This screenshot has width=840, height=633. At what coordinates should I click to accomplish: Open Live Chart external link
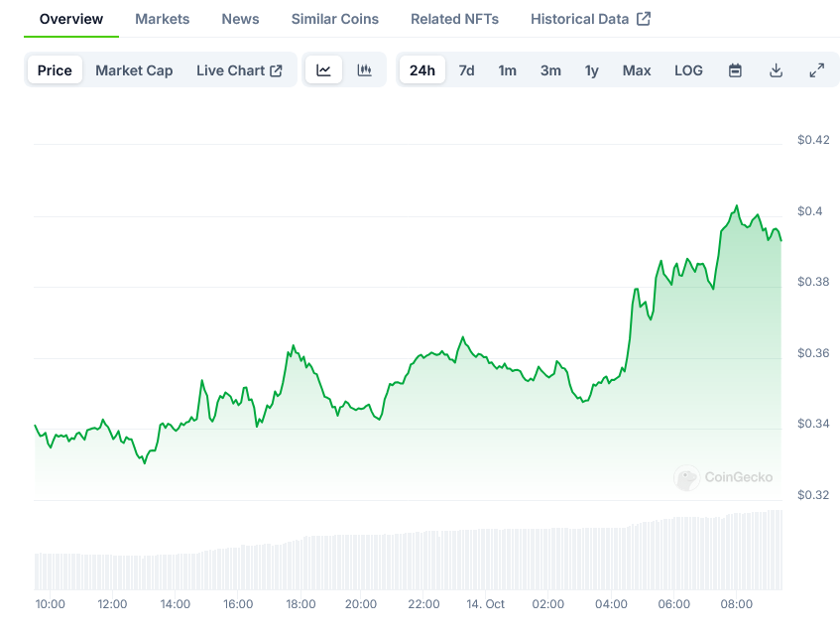tap(239, 70)
